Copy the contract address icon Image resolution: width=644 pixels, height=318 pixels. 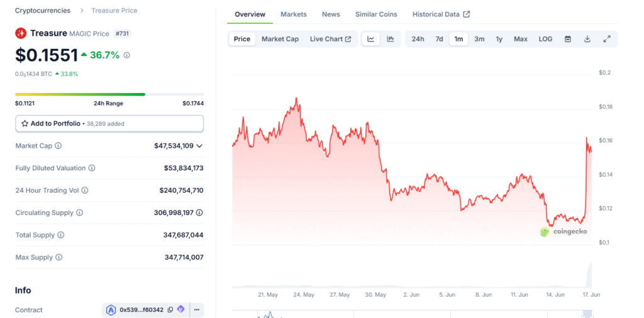pyautogui.click(x=170, y=310)
